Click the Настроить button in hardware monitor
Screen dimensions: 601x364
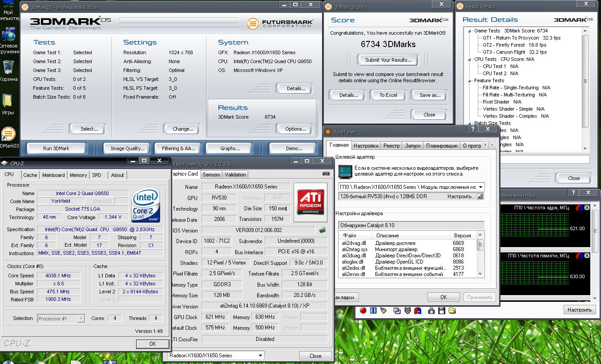pyautogui.click(x=580, y=310)
